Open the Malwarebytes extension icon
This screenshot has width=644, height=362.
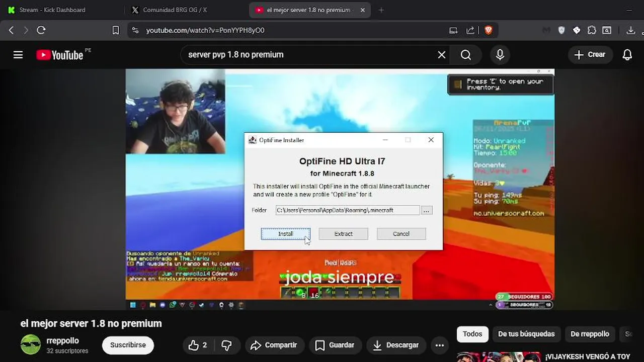click(x=546, y=30)
